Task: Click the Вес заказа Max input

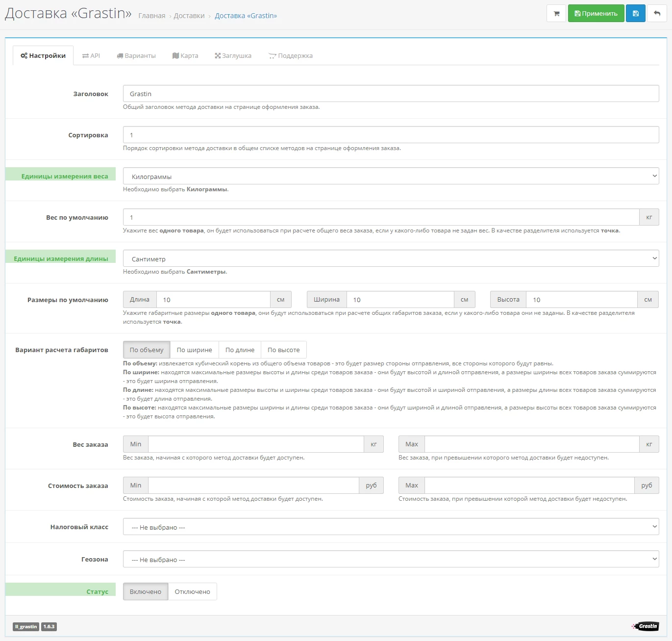Action: coord(532,444)
